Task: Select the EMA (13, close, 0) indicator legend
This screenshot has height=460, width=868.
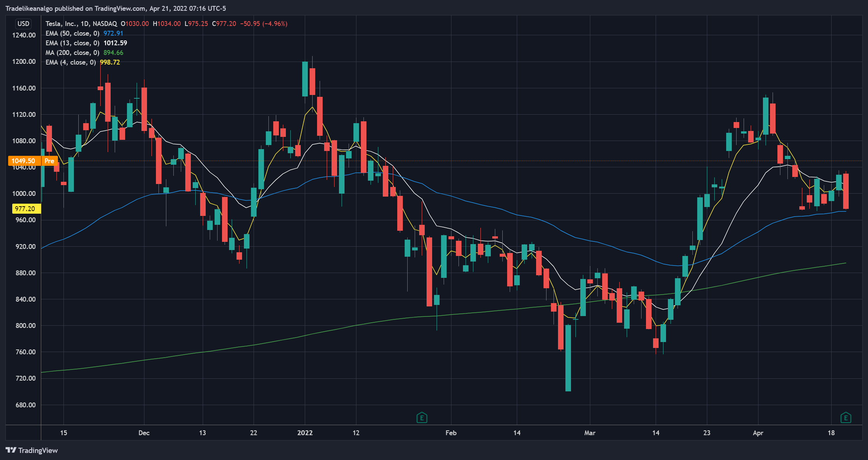Action: pos(72,43)
